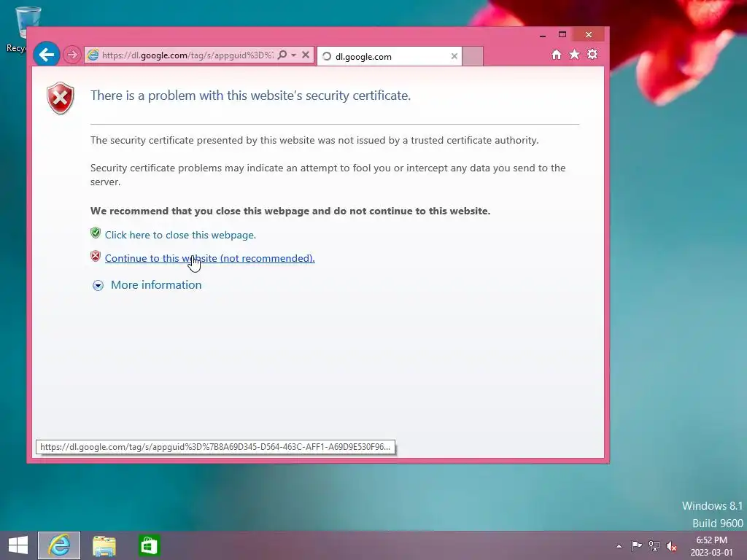Click the "We recommend that you close" text
Image resolution: width=747 pixels, height=560 pixels.
coord(290,211)
